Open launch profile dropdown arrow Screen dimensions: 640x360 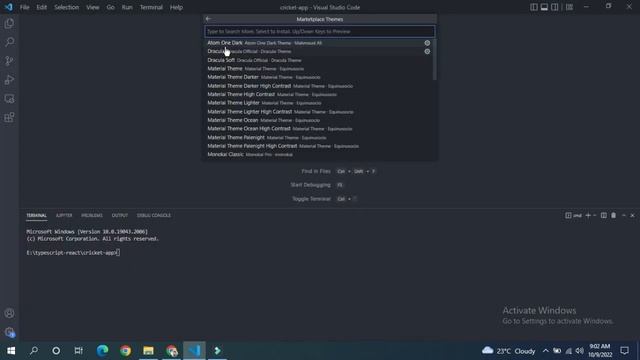coord(595,216)
